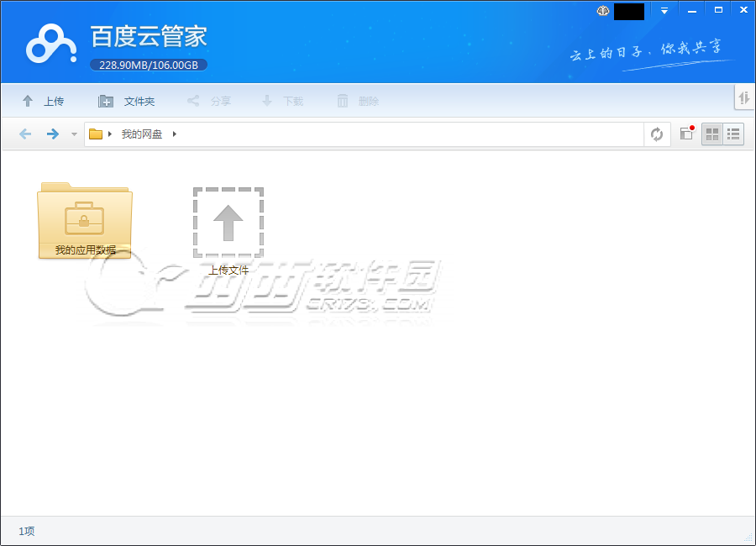The image size is (756, 546).
Task: Click the 228.90MB/106.00GB storage indicator
Action: coord(149,66)
